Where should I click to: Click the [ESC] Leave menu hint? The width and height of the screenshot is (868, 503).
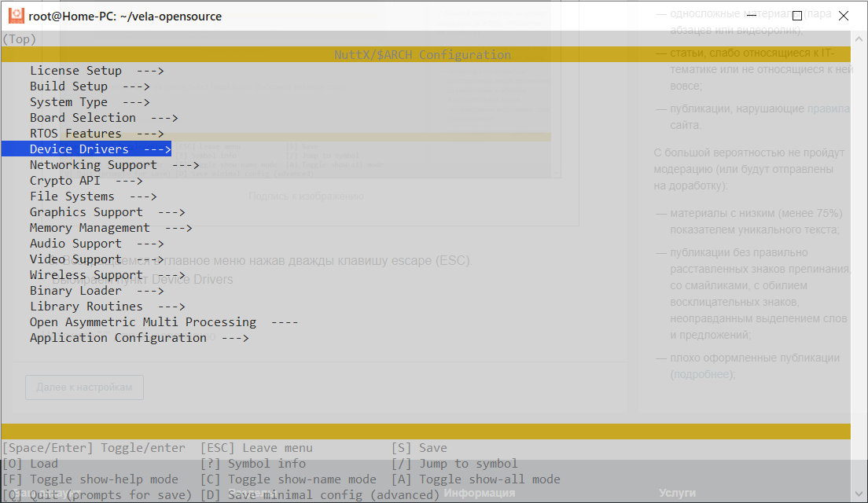click(256, 448)
